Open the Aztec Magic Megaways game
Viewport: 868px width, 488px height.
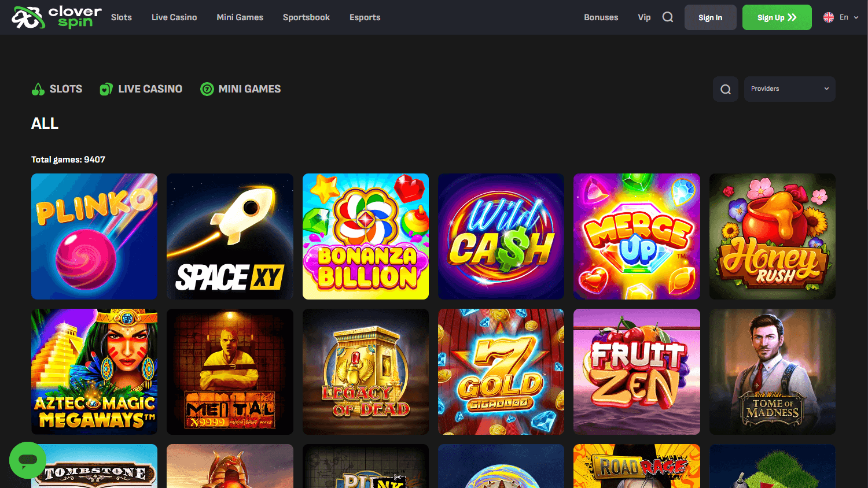pyautogui.click(x=94, y=372)
